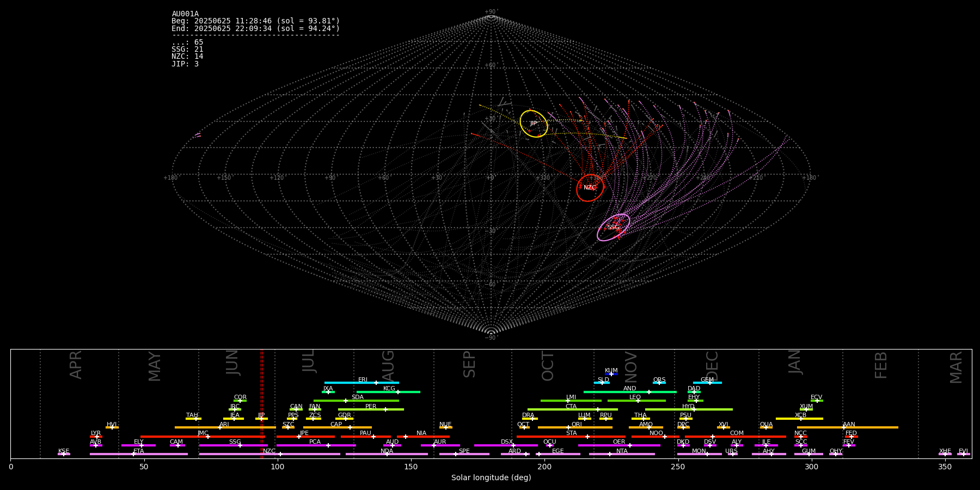Select the LYR shower marker in timeline
The image size is (980, 490).
(x=96, y=436)
